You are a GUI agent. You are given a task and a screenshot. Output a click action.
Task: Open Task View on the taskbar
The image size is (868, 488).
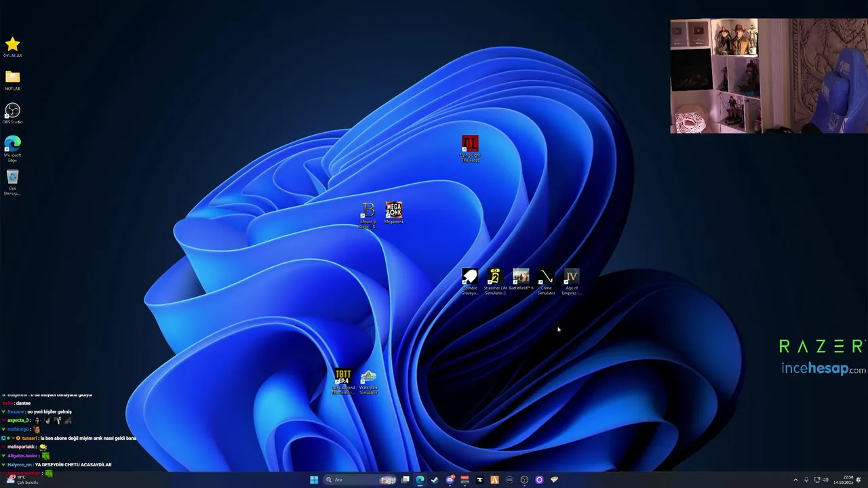pyautogui.click(x=405, y=480)
